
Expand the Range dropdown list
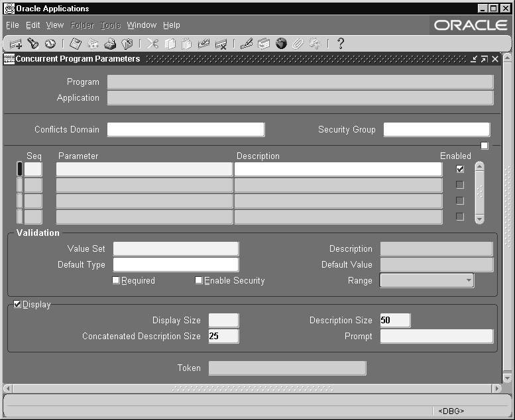469,280
